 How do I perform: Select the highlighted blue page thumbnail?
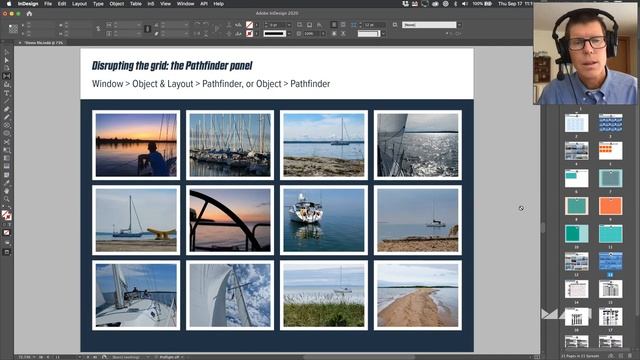pyautogui.click(x=610, y=261)
